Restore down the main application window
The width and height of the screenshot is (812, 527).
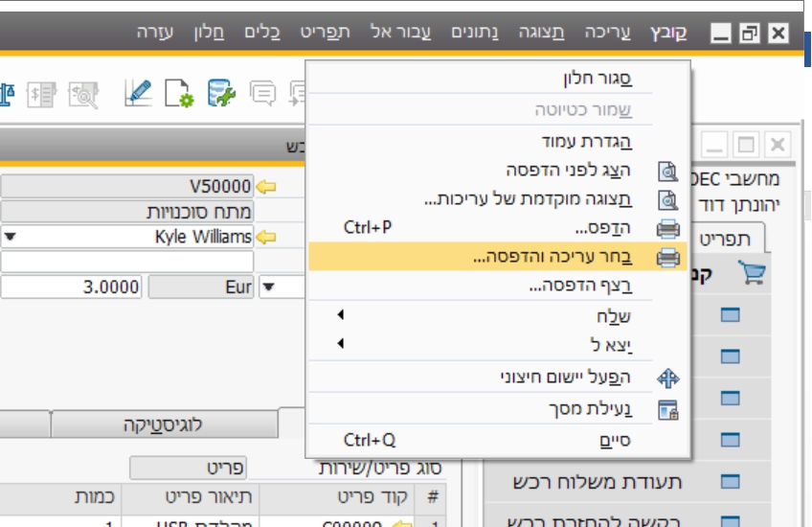click(x=749, y=34)
